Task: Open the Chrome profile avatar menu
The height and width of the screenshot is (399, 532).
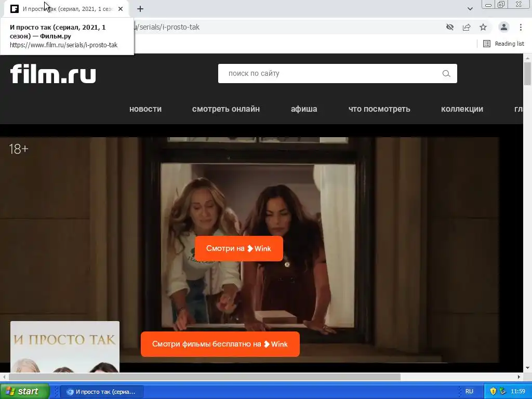Action: point(504,27)
